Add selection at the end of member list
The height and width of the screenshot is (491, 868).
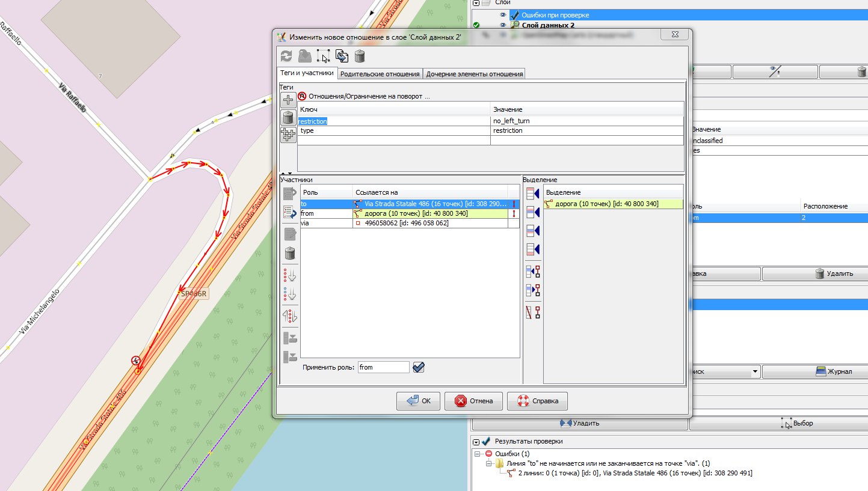point(532,249)
